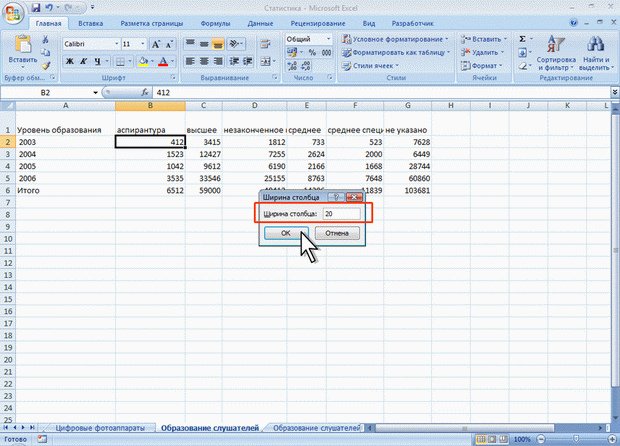620x446 pixels.
Task: Click the Conditional Formatting (Условное форматирование) icon
Action: coord(347,39)
